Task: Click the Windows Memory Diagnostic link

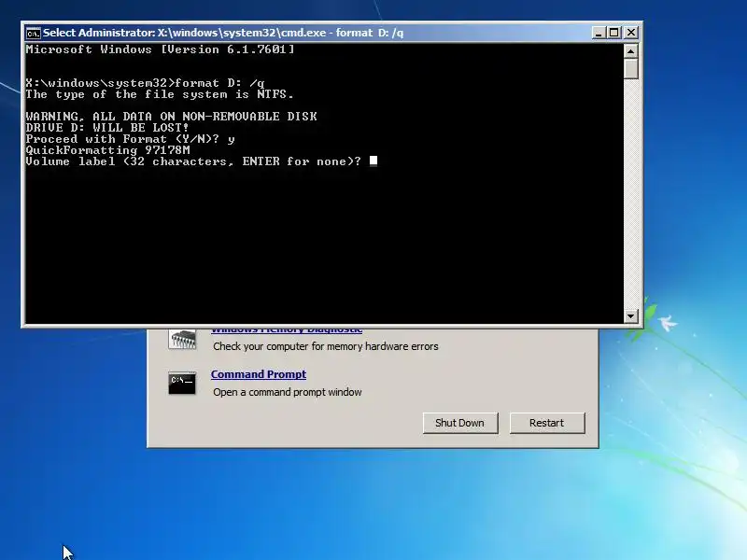Action: (x=287, y=329)
